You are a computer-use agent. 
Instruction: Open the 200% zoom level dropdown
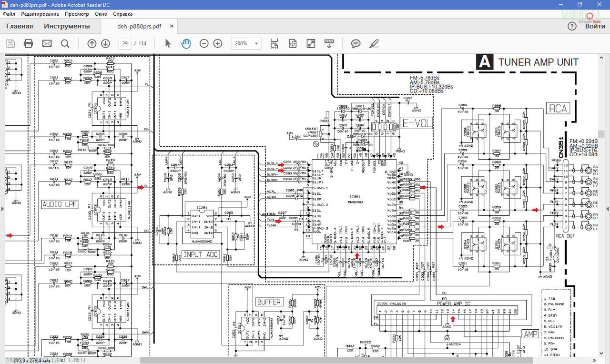pos(246,43)
